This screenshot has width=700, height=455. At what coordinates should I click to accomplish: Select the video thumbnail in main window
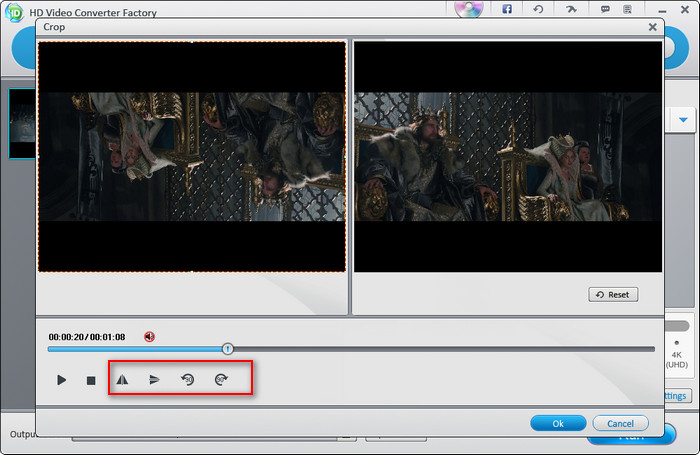point(22,124)
